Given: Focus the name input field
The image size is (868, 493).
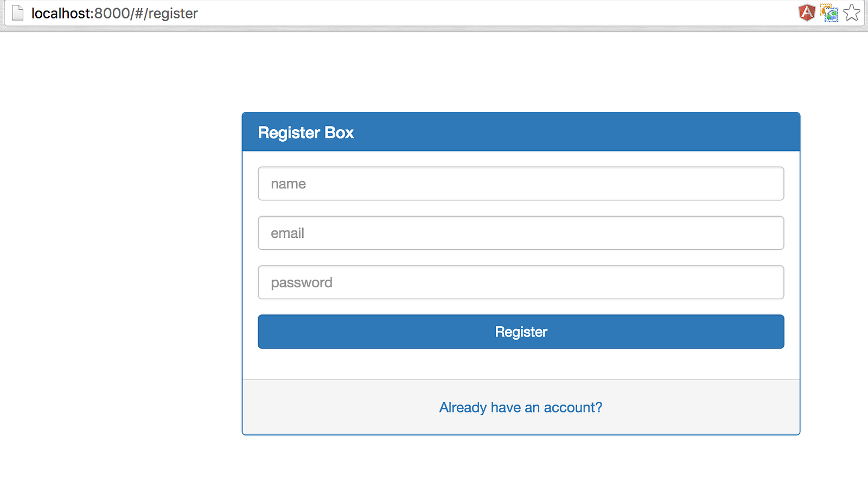Looking at the screenshot, I should click(x=521, y=184).
